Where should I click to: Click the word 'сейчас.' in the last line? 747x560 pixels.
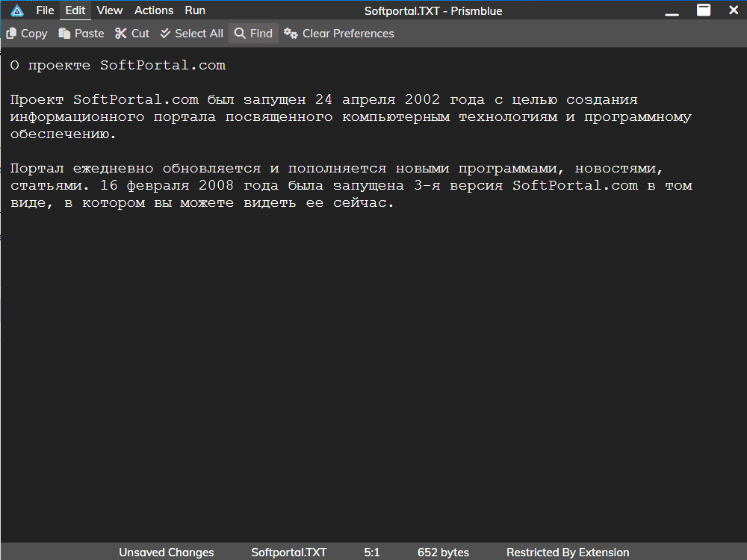coord(364,203)
